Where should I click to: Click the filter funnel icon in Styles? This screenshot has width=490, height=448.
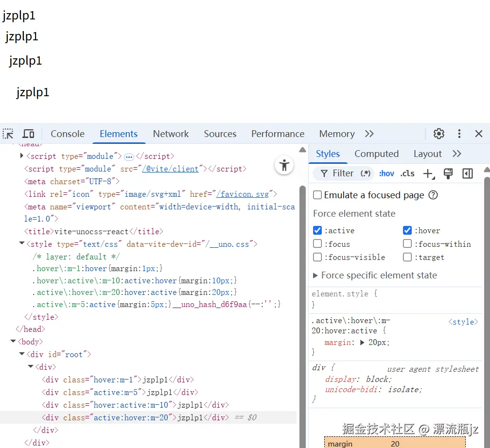tap(324, 173)
